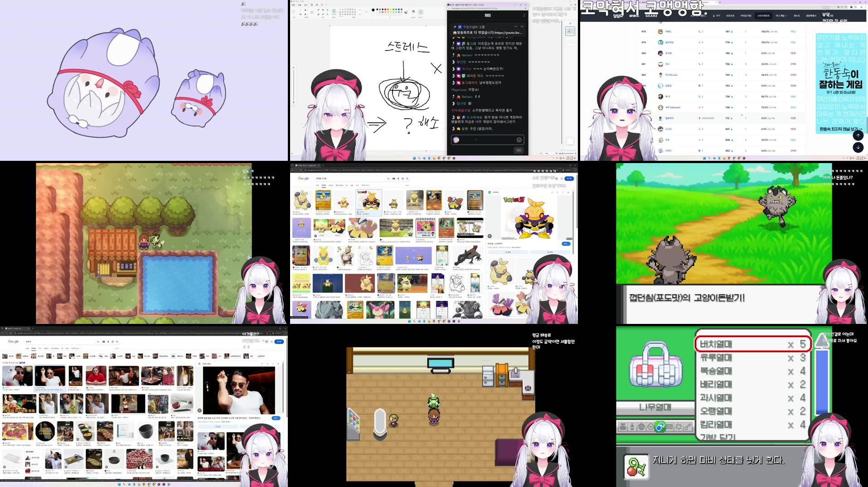Close the salt chef image preview panel
The height and width of the screenshot is (487, 868).
coord(278,364)
